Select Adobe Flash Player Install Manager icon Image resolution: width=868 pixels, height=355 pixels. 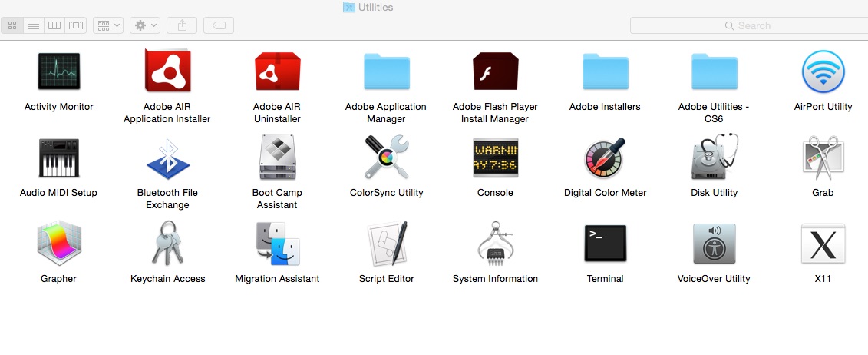[495, 71]
